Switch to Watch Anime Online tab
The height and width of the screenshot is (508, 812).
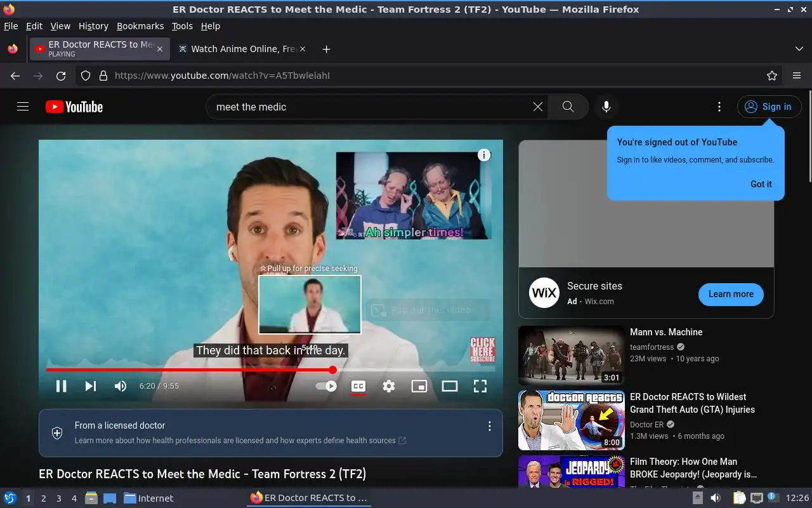click(241, 49)
